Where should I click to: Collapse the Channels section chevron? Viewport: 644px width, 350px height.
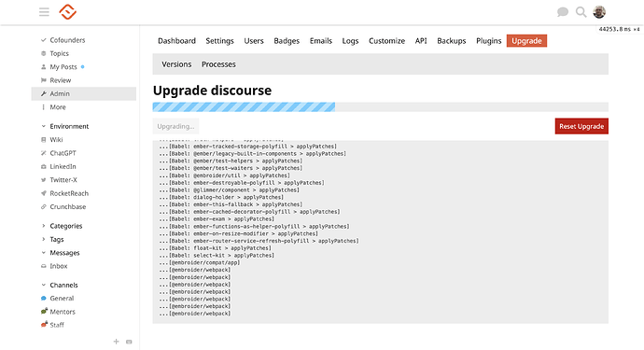pos(44,285)
